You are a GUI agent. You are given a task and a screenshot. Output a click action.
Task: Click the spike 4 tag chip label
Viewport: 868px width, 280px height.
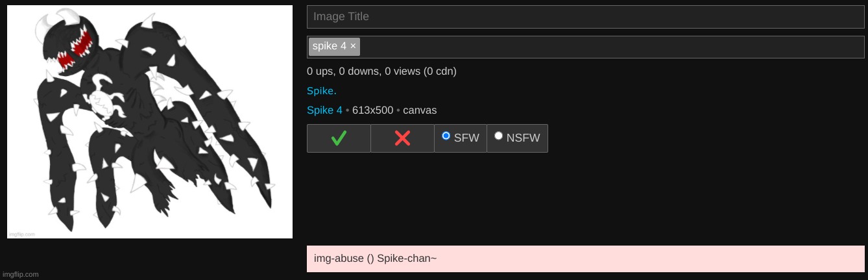tap(330, 46)
